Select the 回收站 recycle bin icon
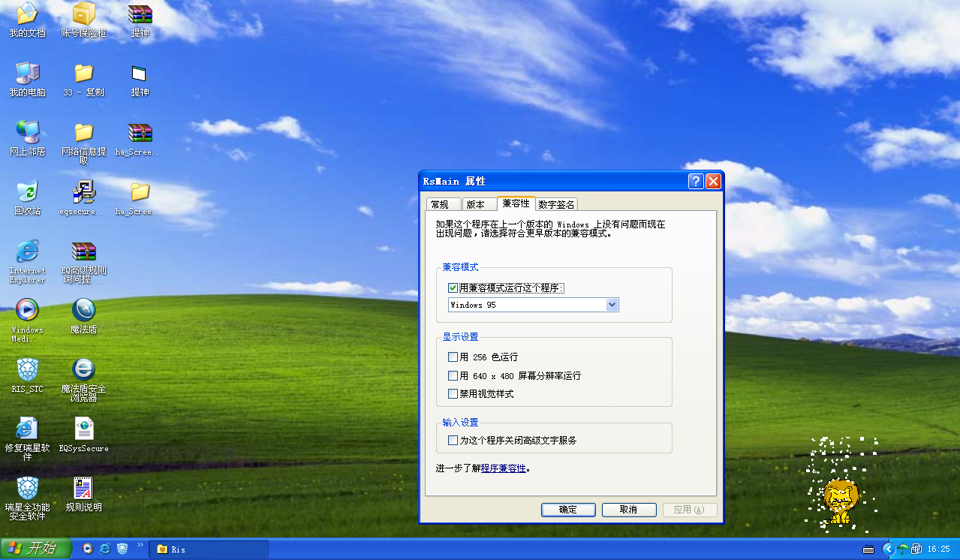The width and height of the screenshot is (960, 560). coord(27,198)
